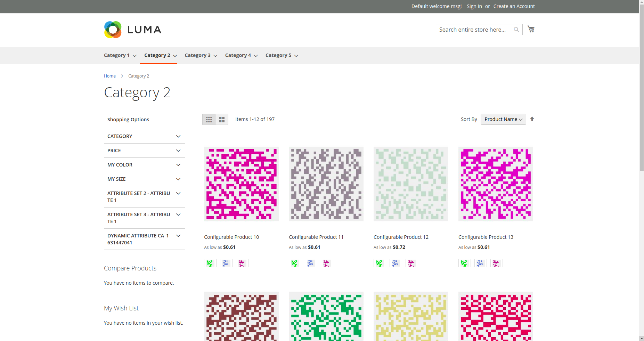Expand Attribute Set 2 - Attribute 1 filter
This screenshot has height=341, width=644.
click(145, 197)
